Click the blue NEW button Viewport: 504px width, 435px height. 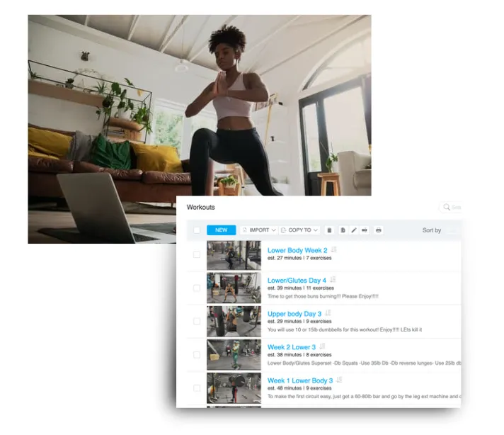tap(221, 230)
